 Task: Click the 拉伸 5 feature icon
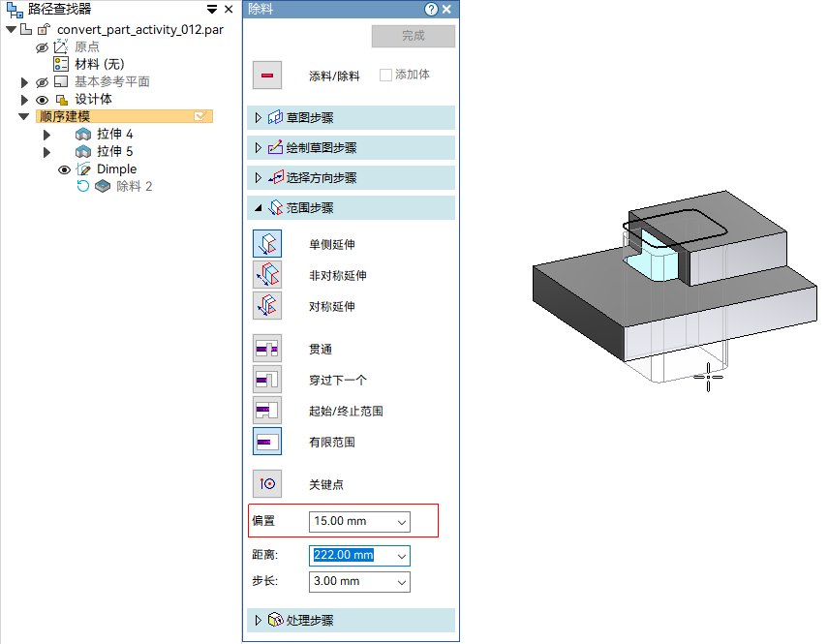click(x=83, y=151)
